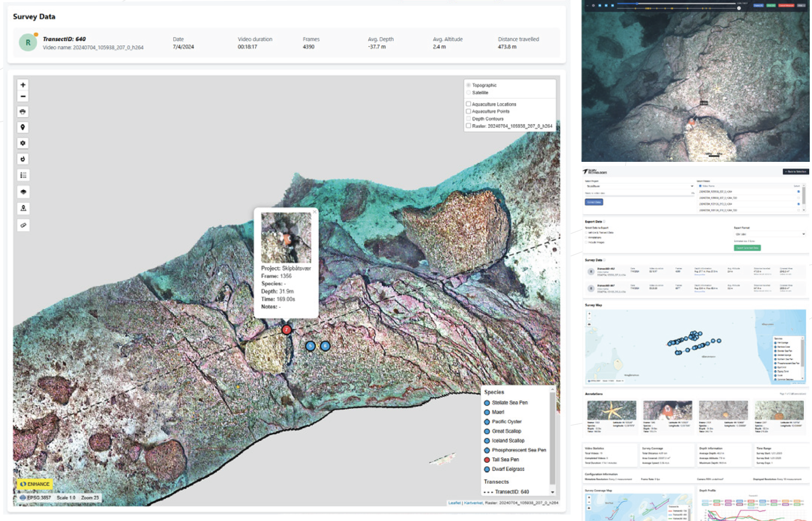Viewport: 812px width, 521px height.
Task: Zoom out of the survey map
Action: (23, 96)
